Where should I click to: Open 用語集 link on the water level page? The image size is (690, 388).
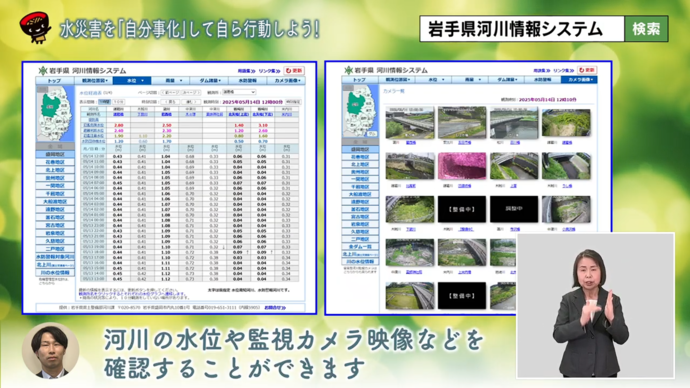[x=246, y=71]
